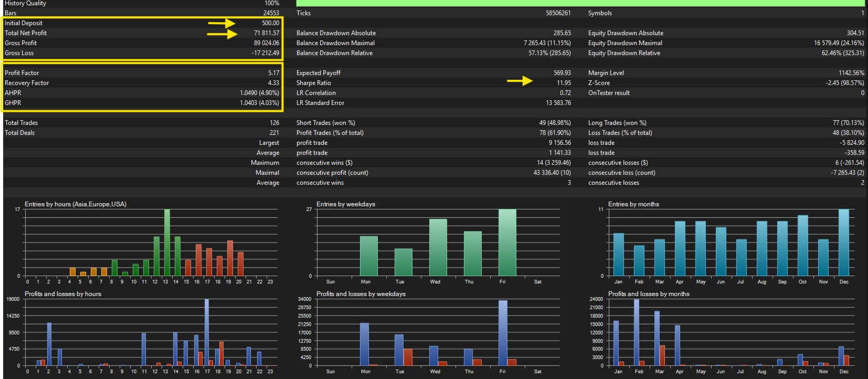This screenshot has width=868, height=379.
Task: Click the Profits and losses by months title
Action: point(649,294)
